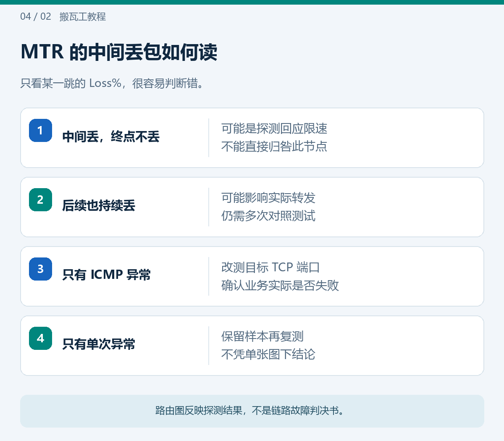
Task: Click the heading '只有 ICMP 异常'
Action: 106,275
